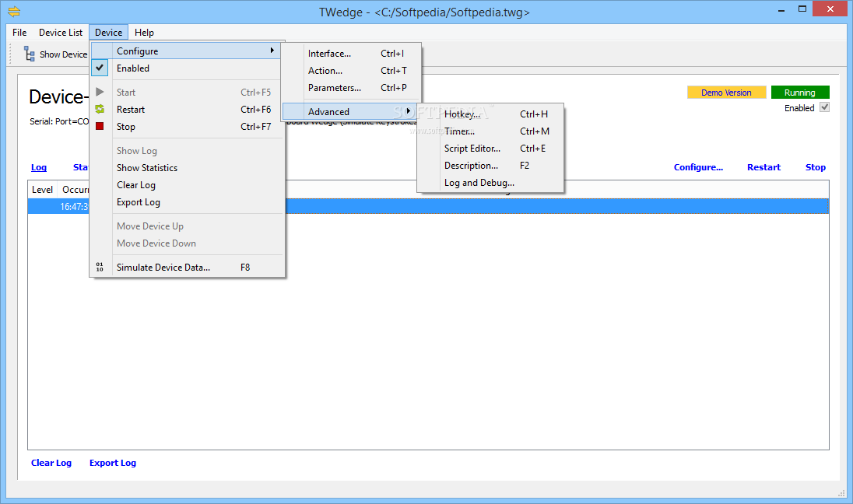Click the green Running status indicator
Screen dimensions: 853x504
coord(800,93)
